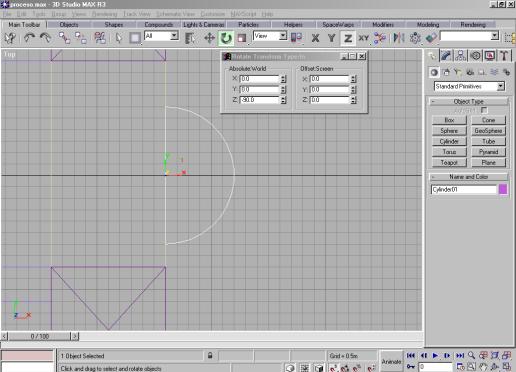Open the View reference coordinate dropdown
The image size is (516, 372).
[x=270, y=36]
